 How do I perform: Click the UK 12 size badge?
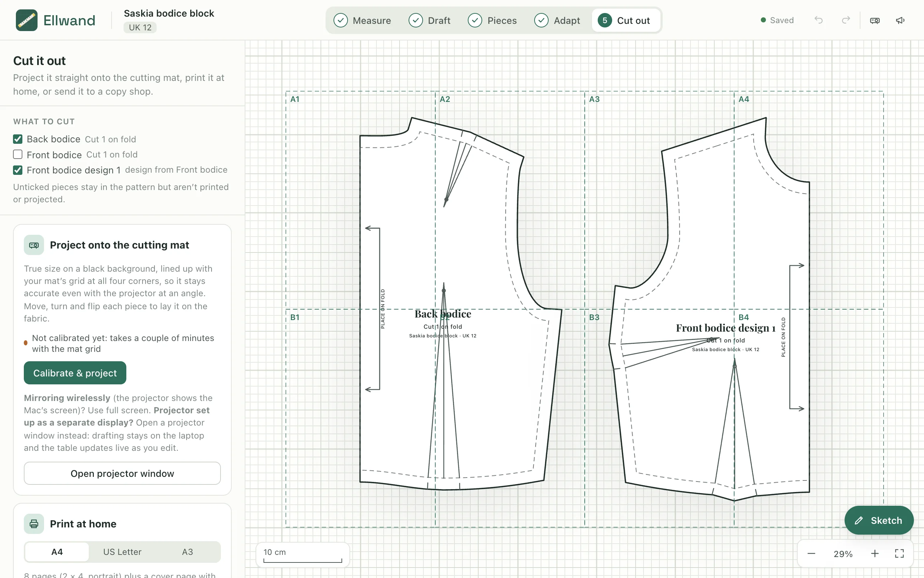click(140, 27)
